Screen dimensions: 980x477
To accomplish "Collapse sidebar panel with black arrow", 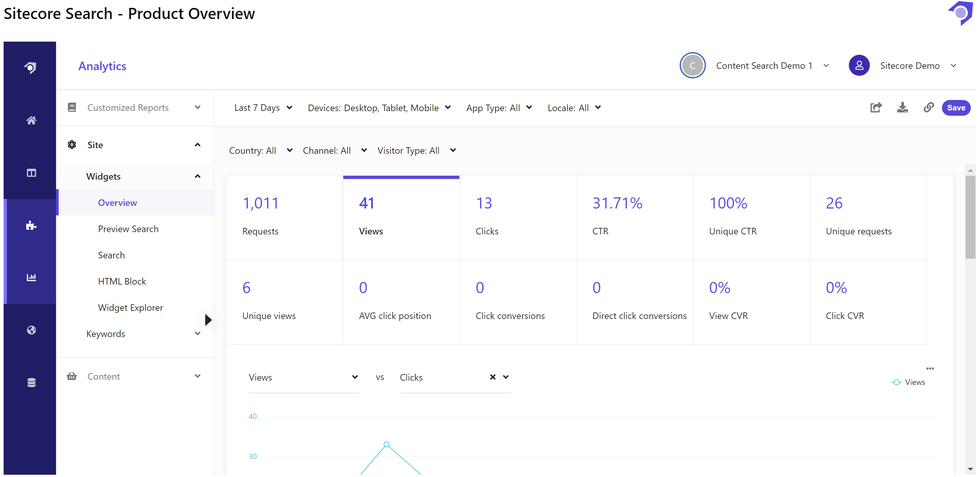I will click(208, 320).
